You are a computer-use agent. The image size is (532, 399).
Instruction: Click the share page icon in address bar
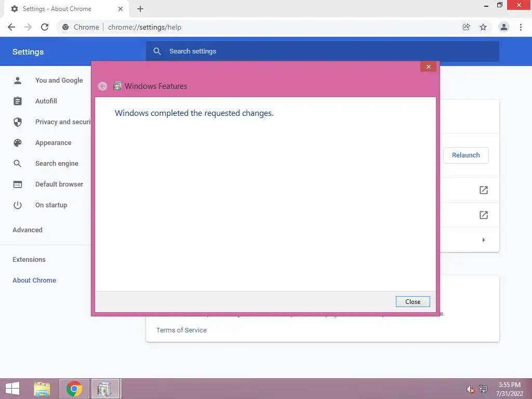pos(466,27)
